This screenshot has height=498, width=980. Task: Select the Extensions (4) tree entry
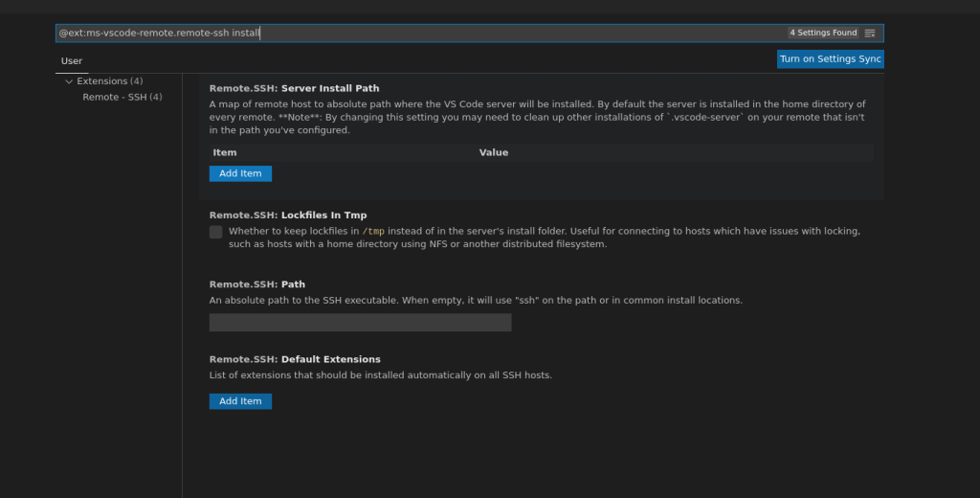pyautogui.click(x=109, y=81)
